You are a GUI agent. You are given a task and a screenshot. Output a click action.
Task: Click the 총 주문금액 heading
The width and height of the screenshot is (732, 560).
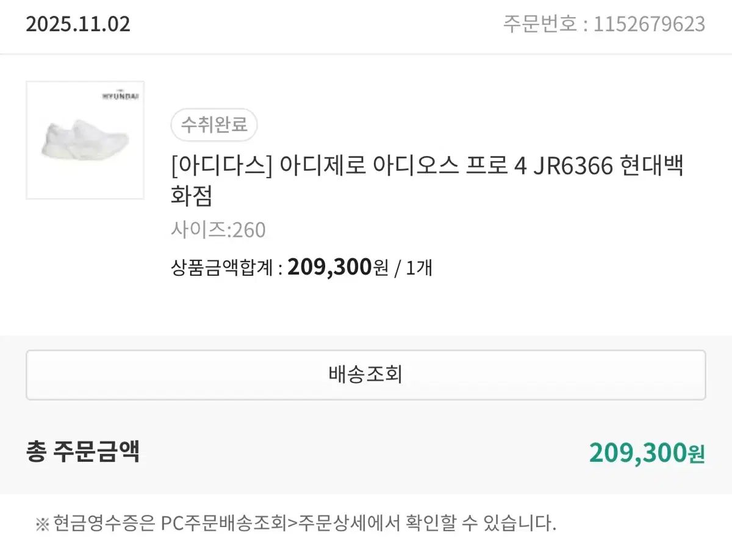[83, 452]
